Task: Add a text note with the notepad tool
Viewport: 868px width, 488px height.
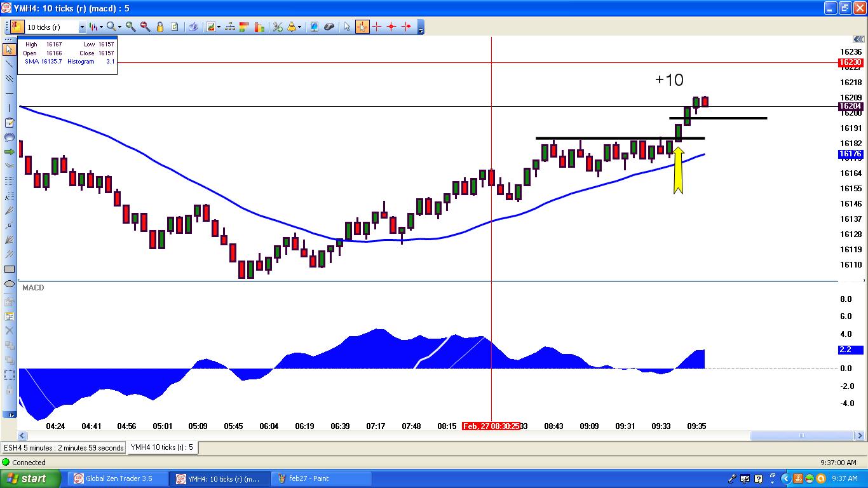Action: [9, 123]
